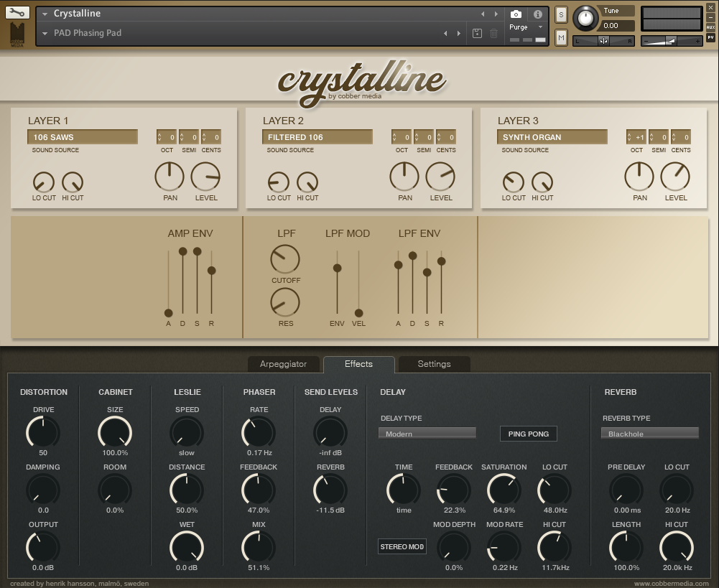Click the Distortion Drive knob
Screen dimensions: 719x588
42,432
